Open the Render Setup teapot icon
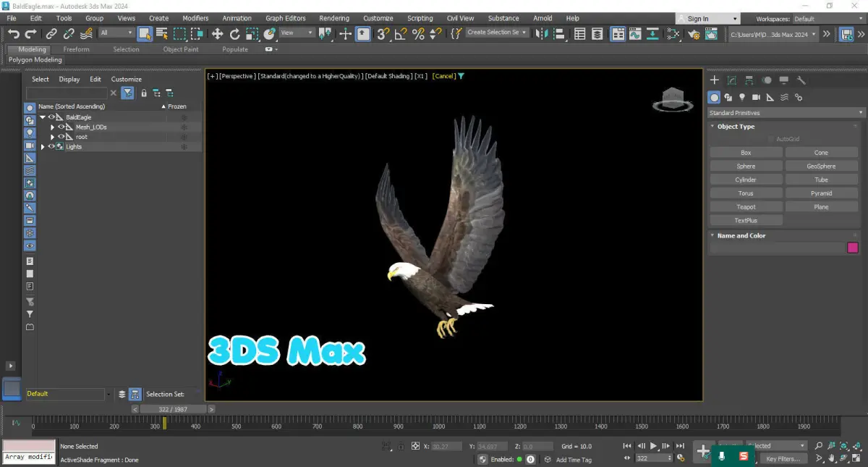 (694, 33)
